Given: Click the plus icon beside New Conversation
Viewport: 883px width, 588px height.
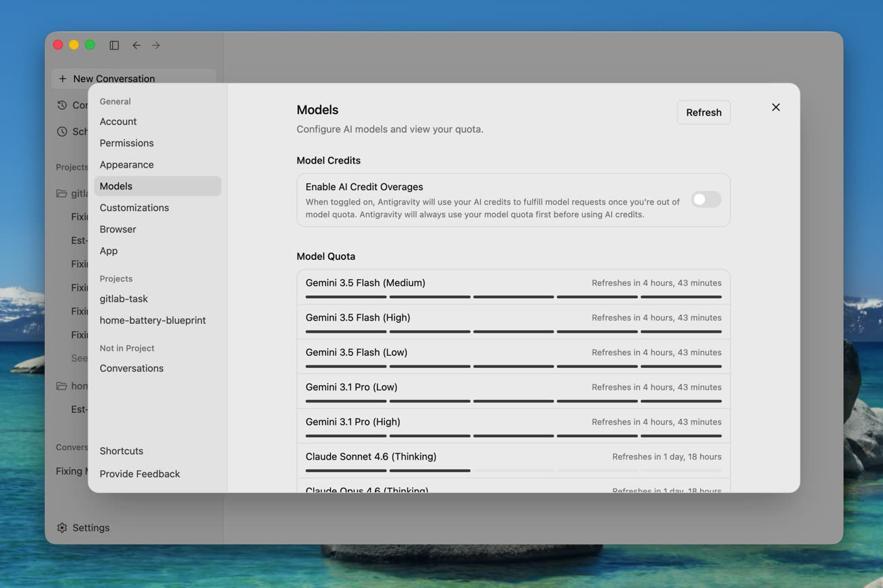Looking at the screenshot, I should coord(62,79).
